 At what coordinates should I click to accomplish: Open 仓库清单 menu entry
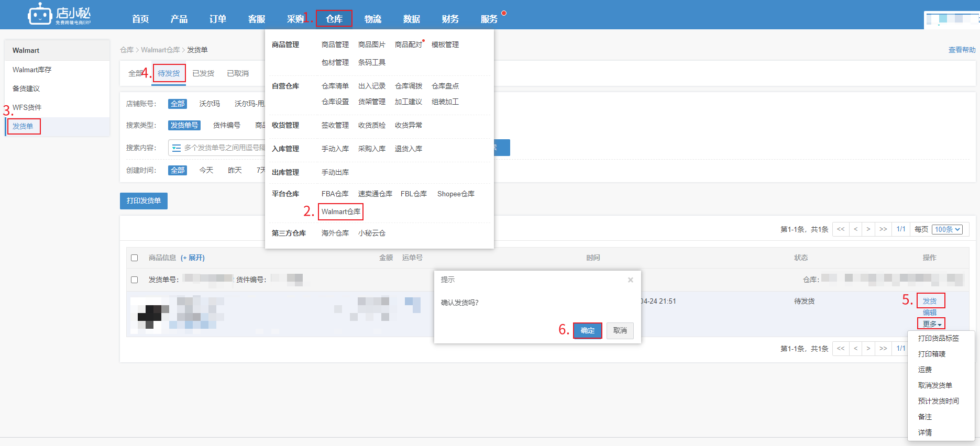335,86
